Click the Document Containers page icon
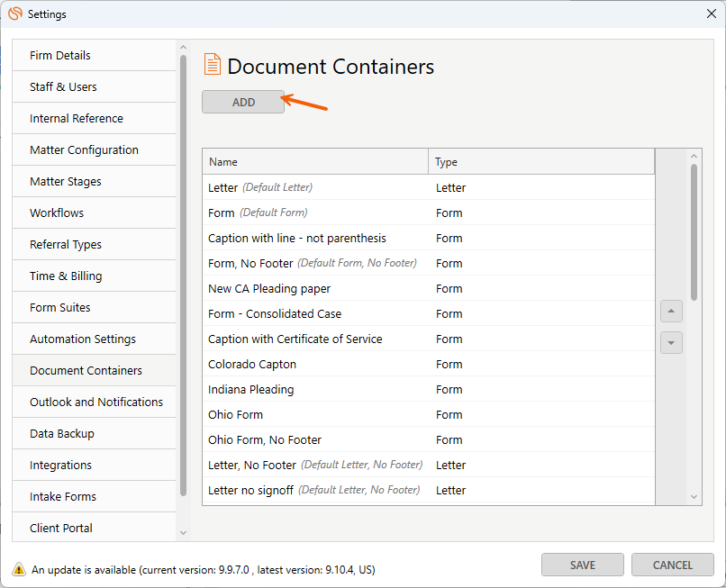The height and width of the screenshot is (588, 726). pyautogui.click(x=212, y=64)
